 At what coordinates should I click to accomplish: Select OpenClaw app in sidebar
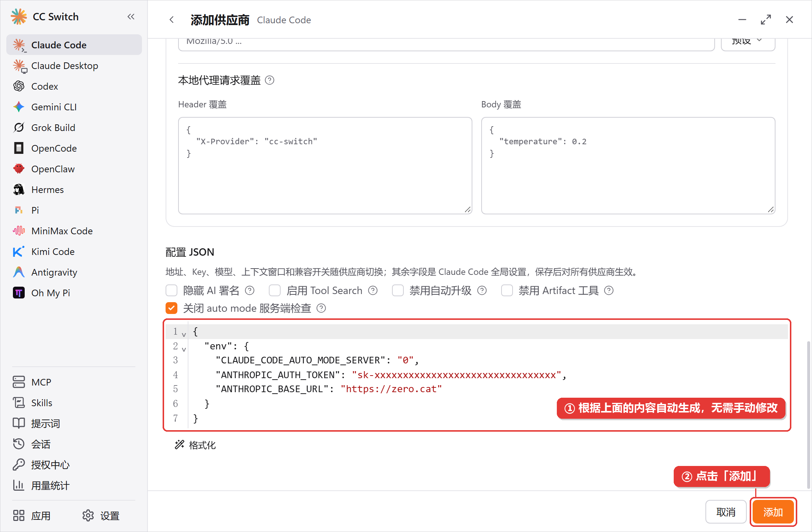pyautogui.click(x=74, y=169)
